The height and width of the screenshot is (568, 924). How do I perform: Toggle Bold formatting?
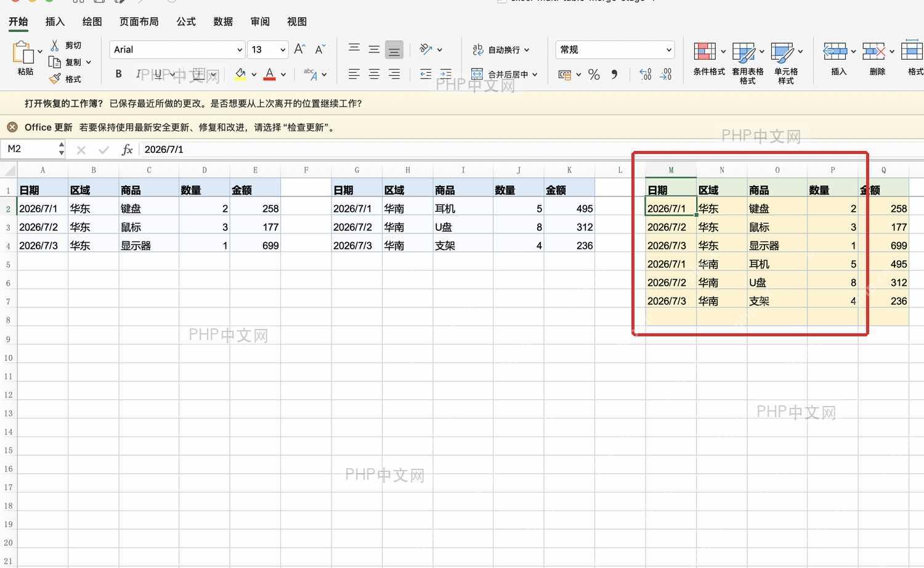pos(118,74)
